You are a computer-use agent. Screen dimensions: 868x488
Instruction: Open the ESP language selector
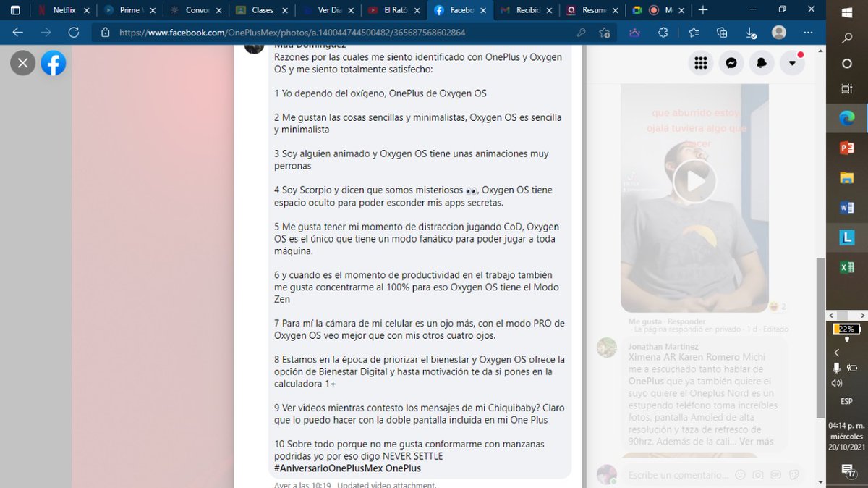pos(847,401)
